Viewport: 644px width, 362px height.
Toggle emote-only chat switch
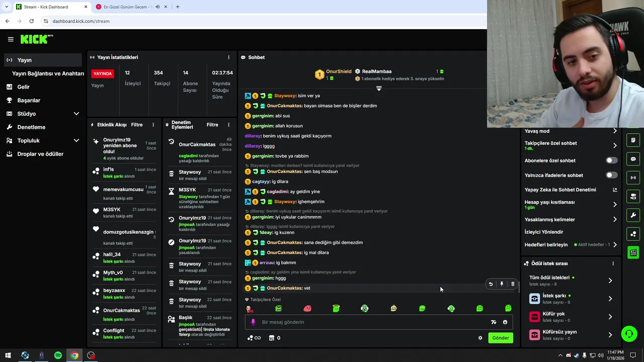click(x=611, y=175)
